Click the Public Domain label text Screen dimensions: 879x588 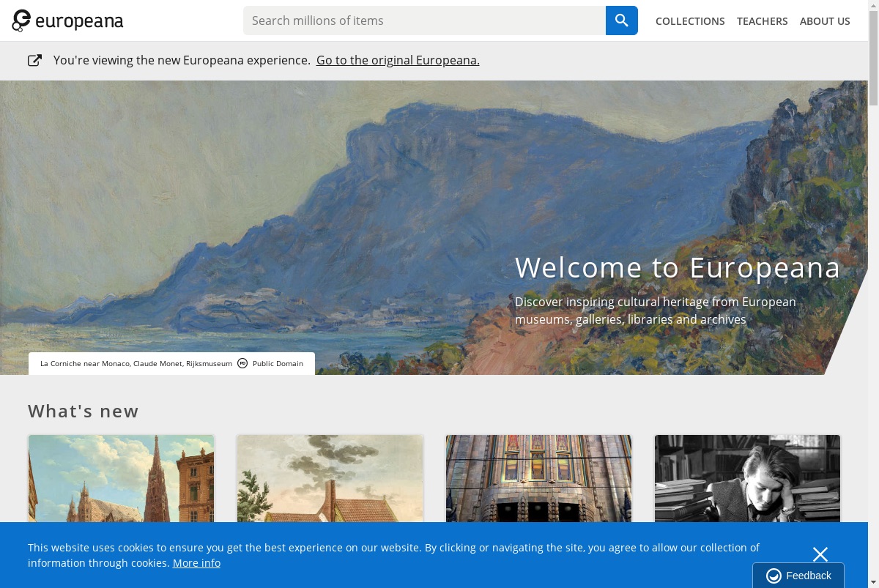pyautogui.click(x=278, y=363)
